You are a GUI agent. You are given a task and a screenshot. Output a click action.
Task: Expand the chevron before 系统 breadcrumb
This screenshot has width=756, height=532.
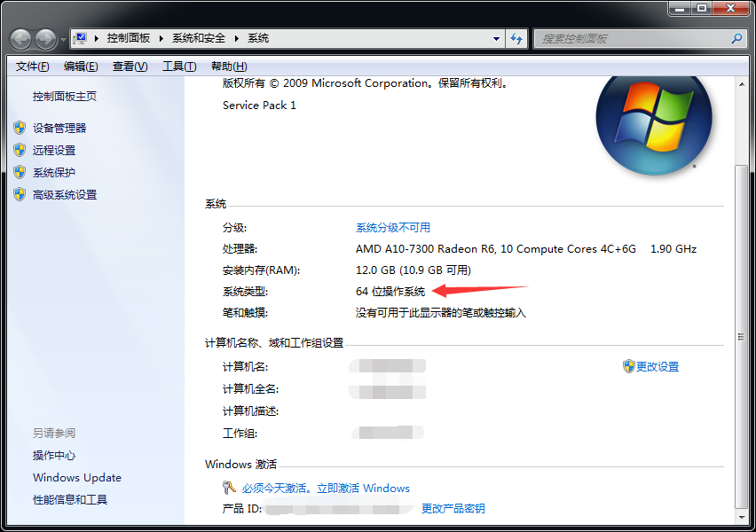point(237,38)
